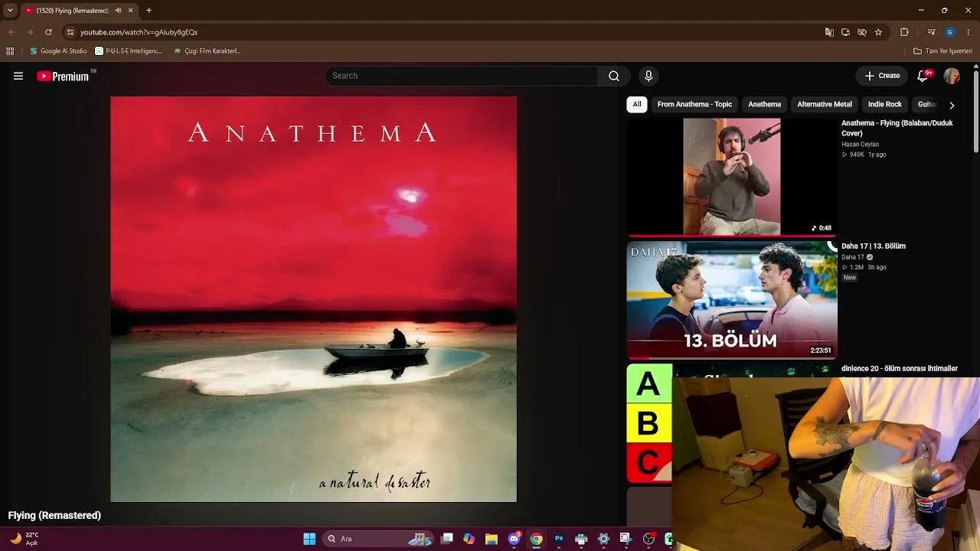View site information in the address bar
Viewport: 980px width, 551px height.
[x=70, y=32]
